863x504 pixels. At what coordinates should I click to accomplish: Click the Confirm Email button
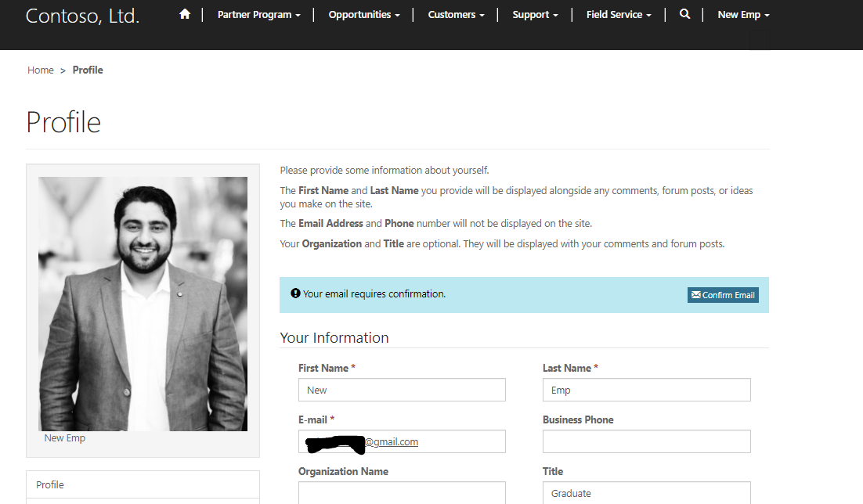722,295
